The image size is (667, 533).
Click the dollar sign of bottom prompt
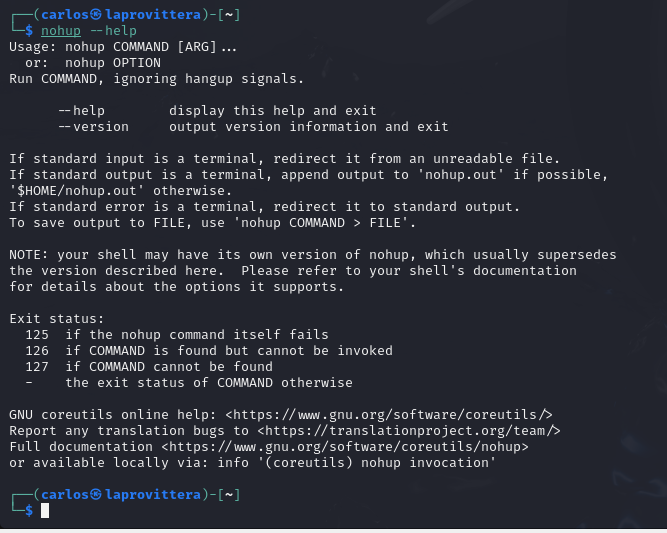click(29, 510)
